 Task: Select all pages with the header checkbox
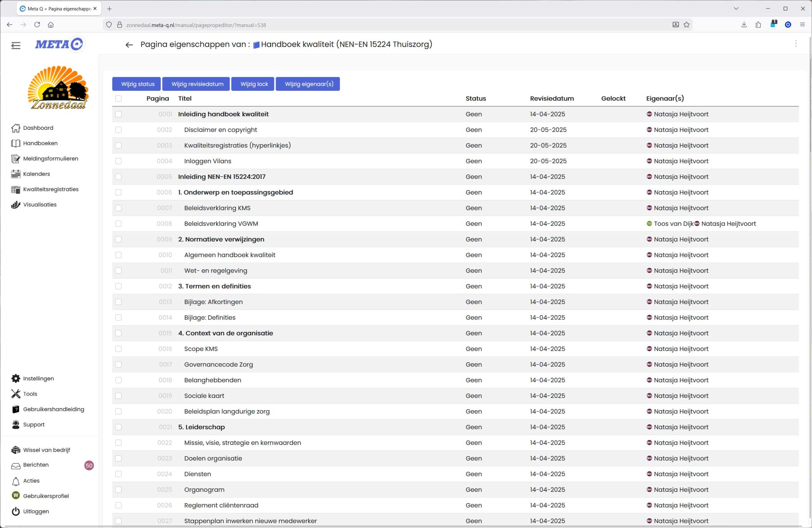point(118,99)
